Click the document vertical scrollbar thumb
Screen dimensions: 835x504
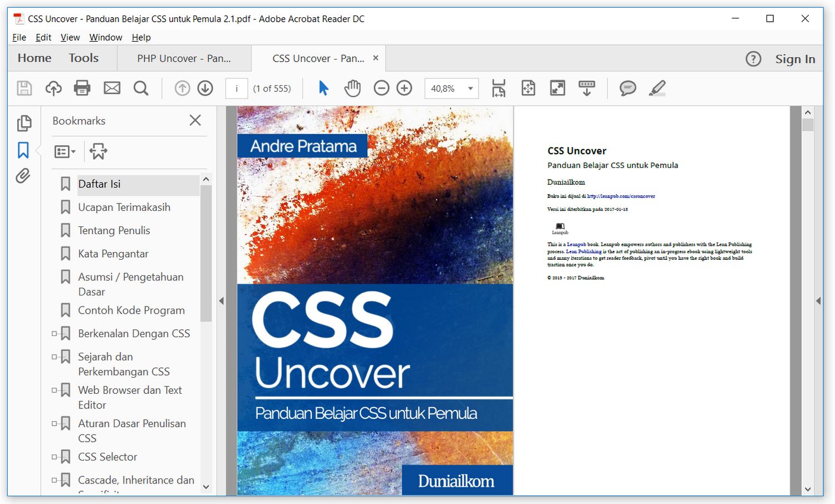click(808, 125)
